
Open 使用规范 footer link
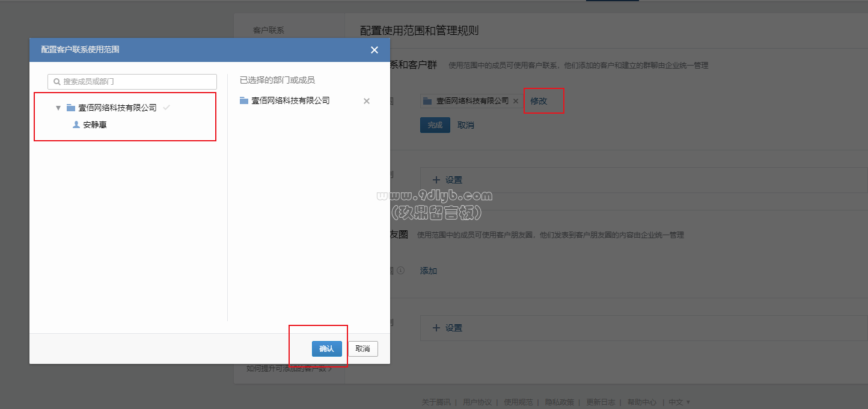point(518,402)
